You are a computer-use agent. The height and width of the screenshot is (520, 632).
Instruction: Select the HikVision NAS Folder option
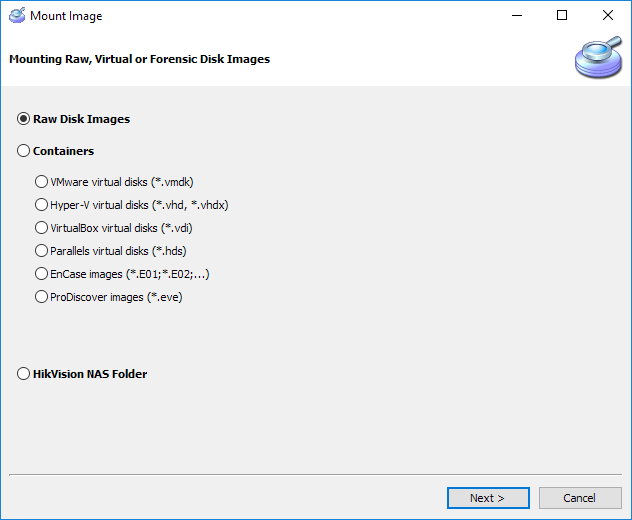[82, 374]
